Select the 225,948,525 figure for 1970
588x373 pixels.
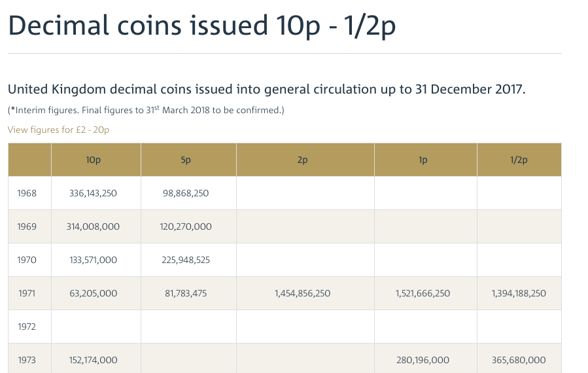[186, 260]
